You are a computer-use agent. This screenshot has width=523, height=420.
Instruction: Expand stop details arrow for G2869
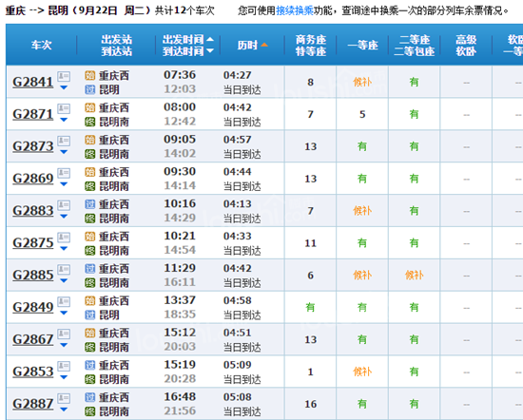tap(64, 184)
